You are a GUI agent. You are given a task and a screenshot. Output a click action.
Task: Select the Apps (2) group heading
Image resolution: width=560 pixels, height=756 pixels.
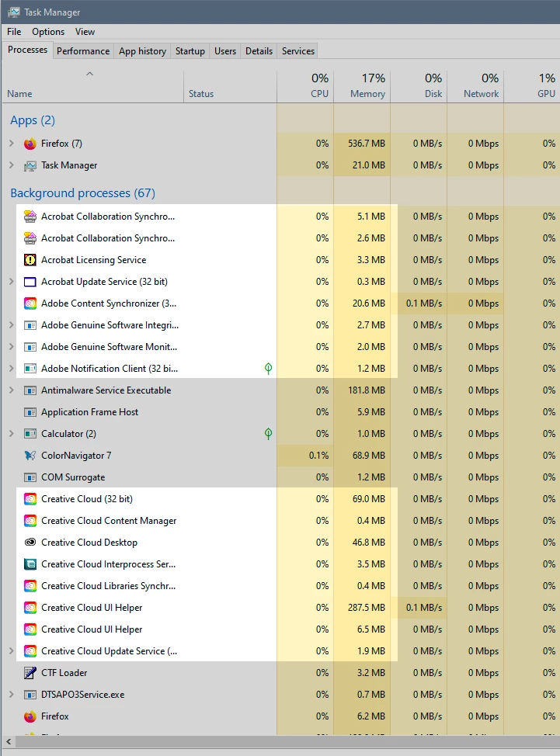point(33,120)
